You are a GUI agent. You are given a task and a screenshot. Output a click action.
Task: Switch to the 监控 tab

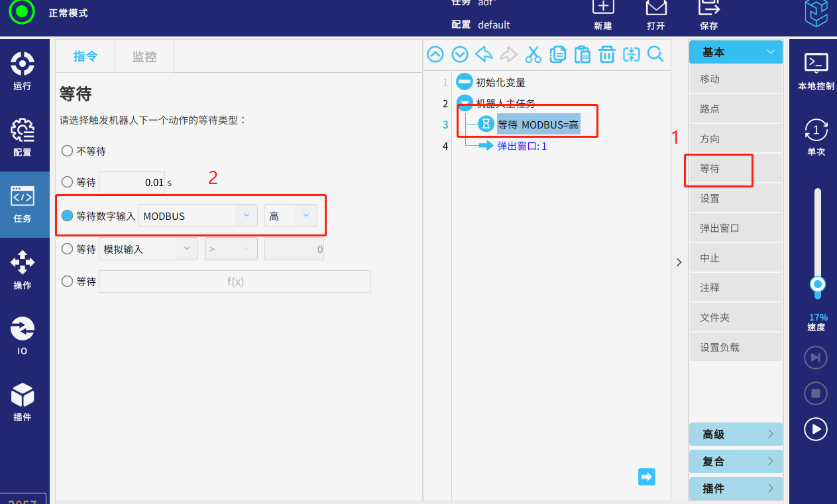(x=144, y=57)
